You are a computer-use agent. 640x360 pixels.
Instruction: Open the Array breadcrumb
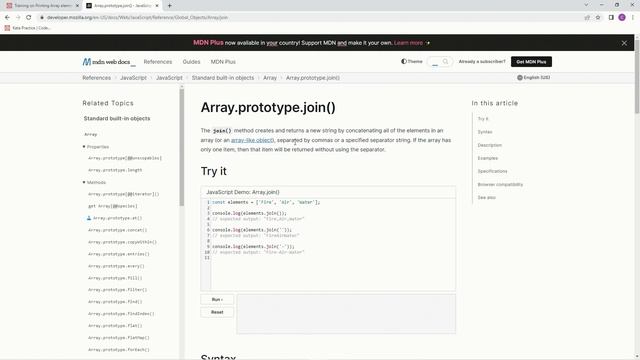tap(270, 78)
